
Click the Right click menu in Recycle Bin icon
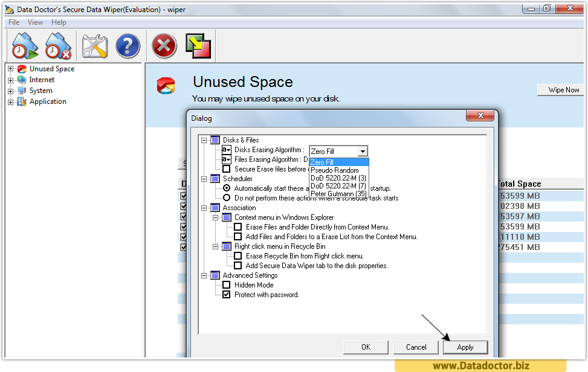pyautogui.click(x=227, y=246)
